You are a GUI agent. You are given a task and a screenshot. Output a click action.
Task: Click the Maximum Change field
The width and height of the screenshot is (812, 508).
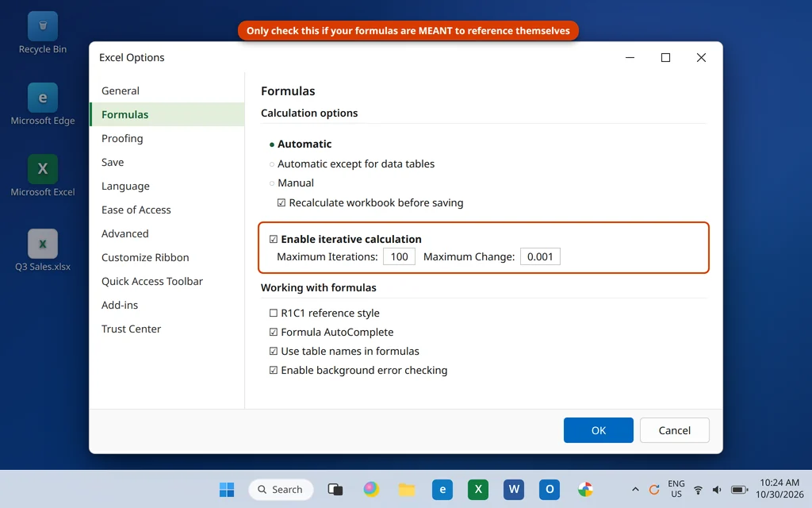click(540, 256)
